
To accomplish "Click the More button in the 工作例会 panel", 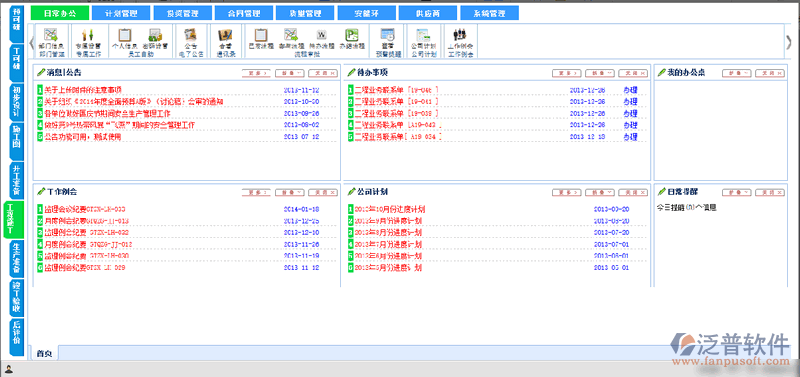I will pos(256,193).
